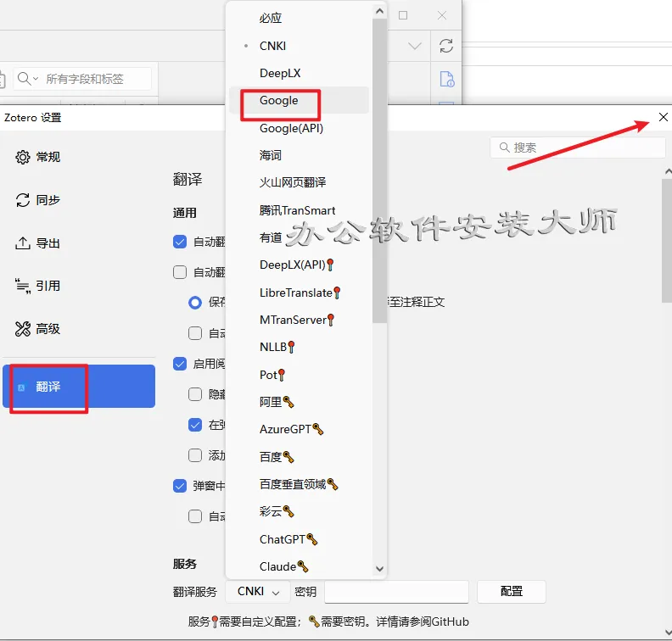The image size is (672, 641).
Task: Expand the chevron dropdown in Zotero toolbar
Action: pyautogui.click(x=414, y=46)
